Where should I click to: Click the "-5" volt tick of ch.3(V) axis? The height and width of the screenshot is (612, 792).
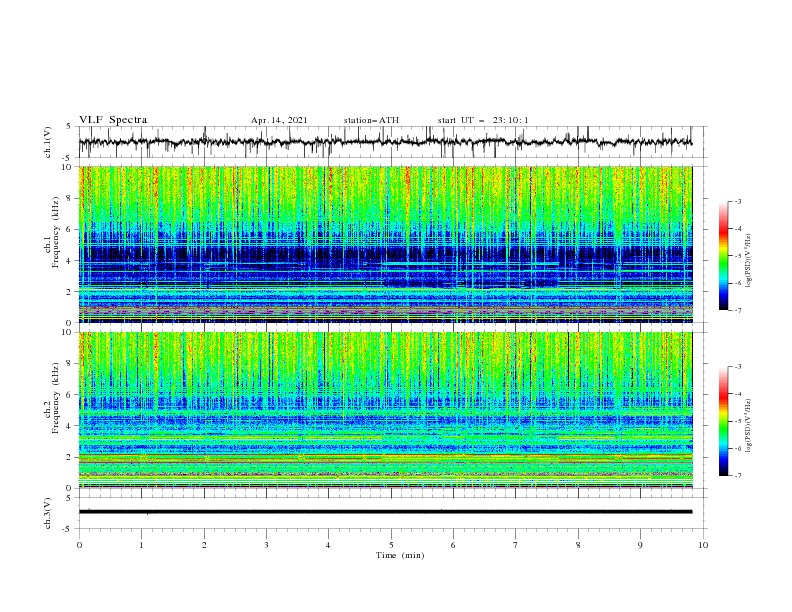tap(67, 529)
